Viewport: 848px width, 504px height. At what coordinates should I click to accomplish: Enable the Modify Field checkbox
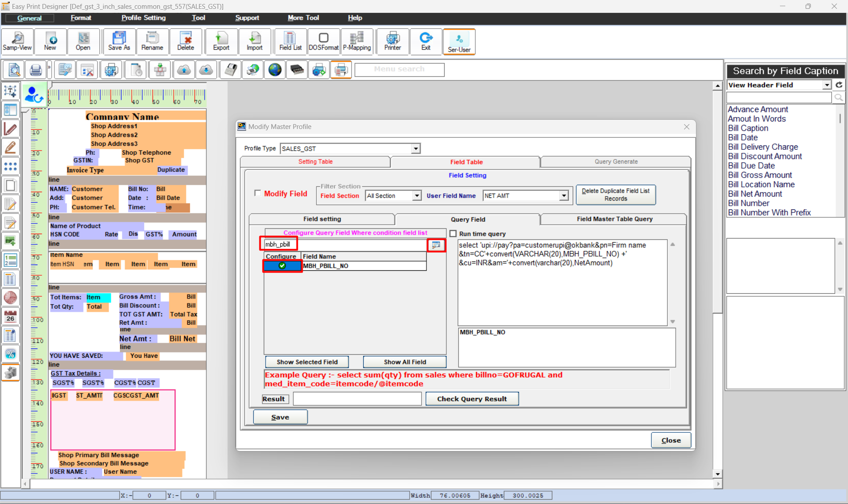[258, 193]
